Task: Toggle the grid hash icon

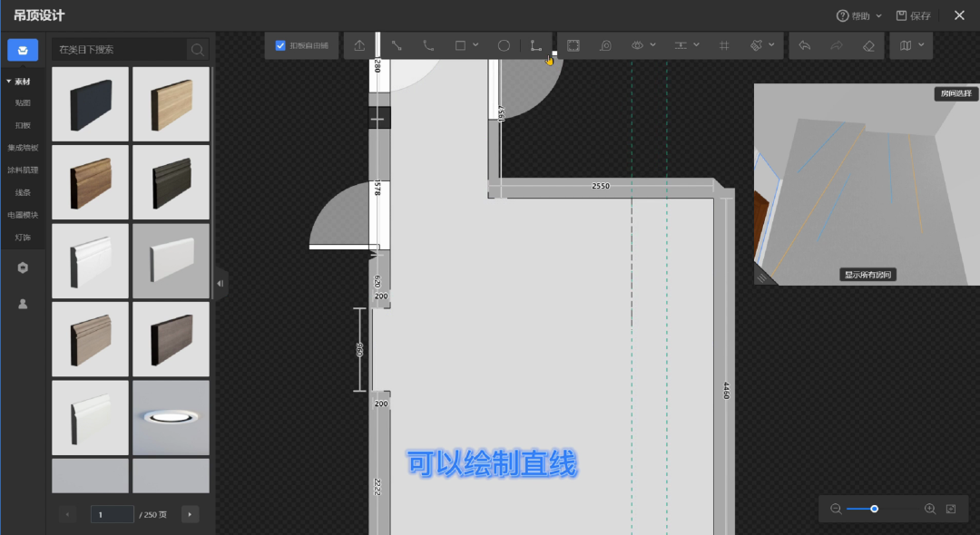Action: (x=724, y=45)
